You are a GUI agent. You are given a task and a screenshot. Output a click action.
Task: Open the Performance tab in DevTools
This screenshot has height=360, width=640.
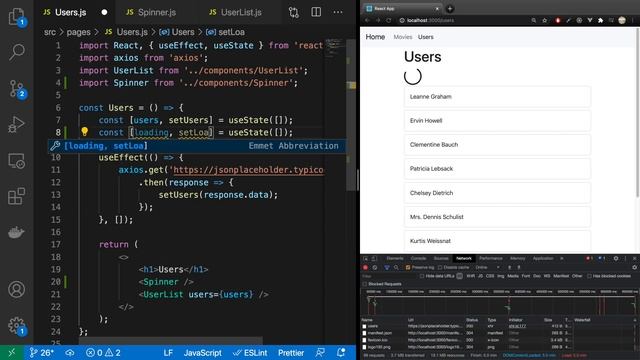491,258
